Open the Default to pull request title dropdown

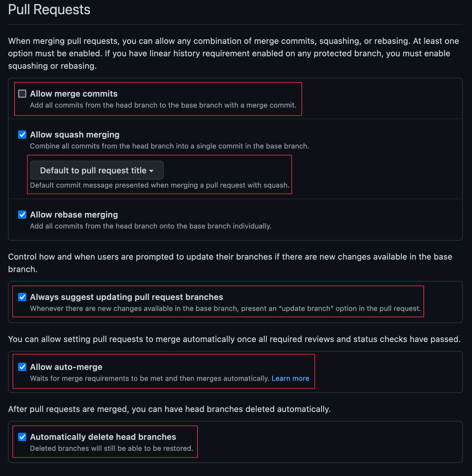click(97, 170)
